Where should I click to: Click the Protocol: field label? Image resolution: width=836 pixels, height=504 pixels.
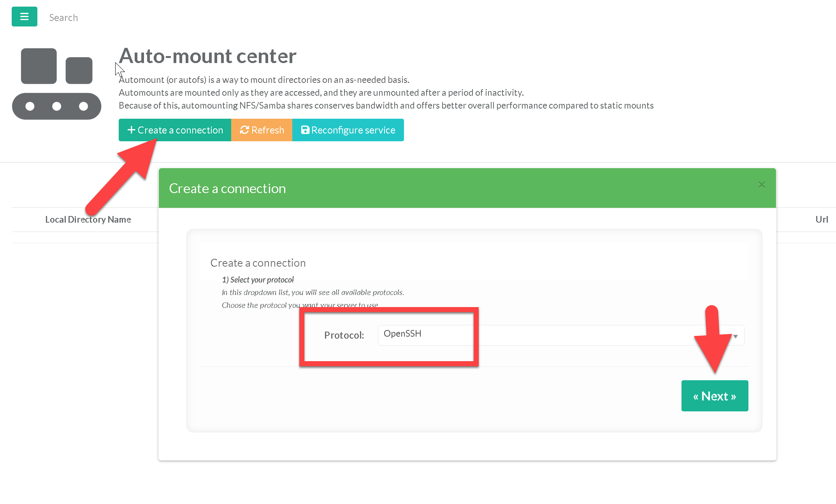point(344,335)
